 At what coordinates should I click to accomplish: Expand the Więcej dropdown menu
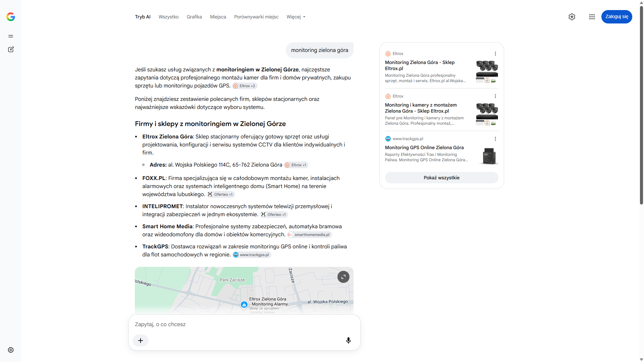[296, 17]
